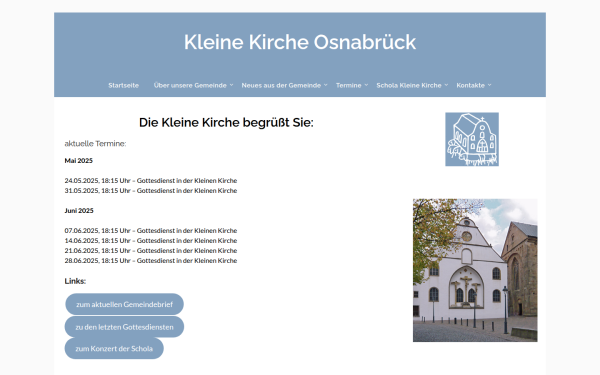Click the zum aktuellen Gemeindebrief button
Image resolution: width=600 pixels, height=375 pixels.
(x=124, y=304)
